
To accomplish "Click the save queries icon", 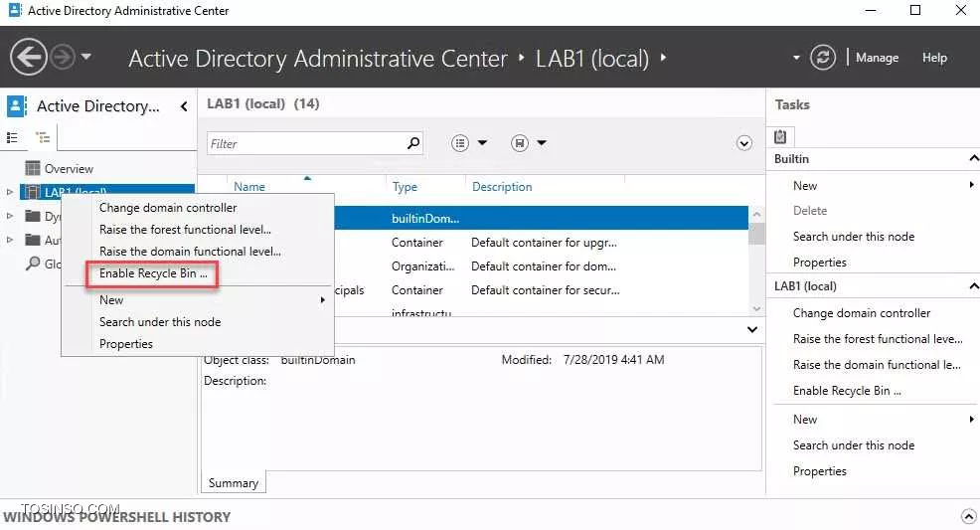I will tap(520, 143).
